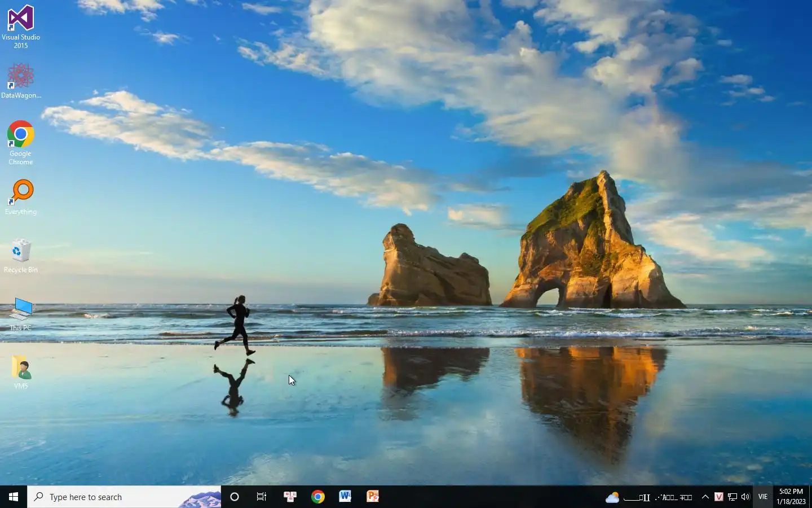The width and height of the screenshot is (812, 508).
Task: Open the red V tray icon
Action: click(x=718, y=497)
